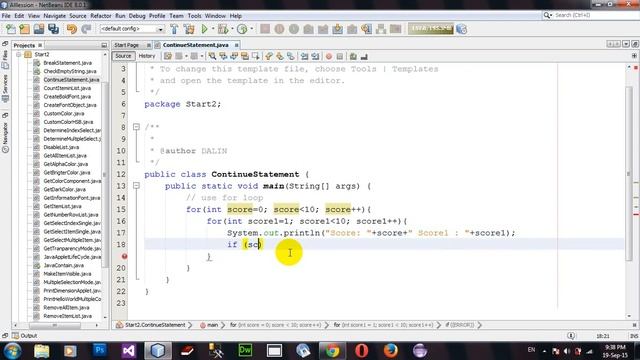This screenshot has width=640, height=360.
Task: Open the Debug Project dropdown arrow
Action: click(x=232, y=29)
